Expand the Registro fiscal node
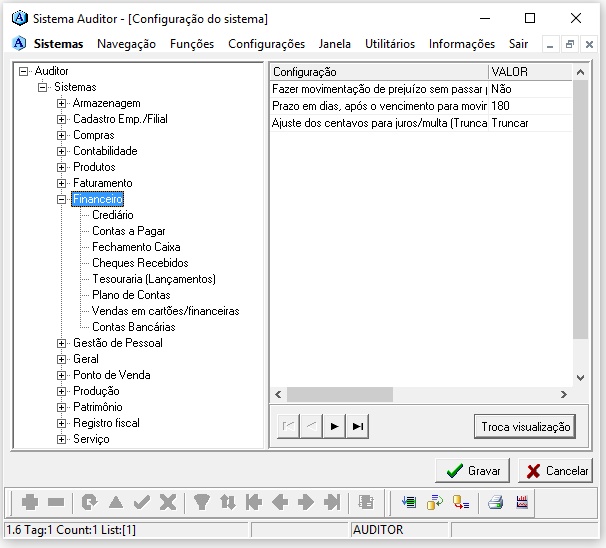The height and width of the screenshot is (548, 606). 61,423
